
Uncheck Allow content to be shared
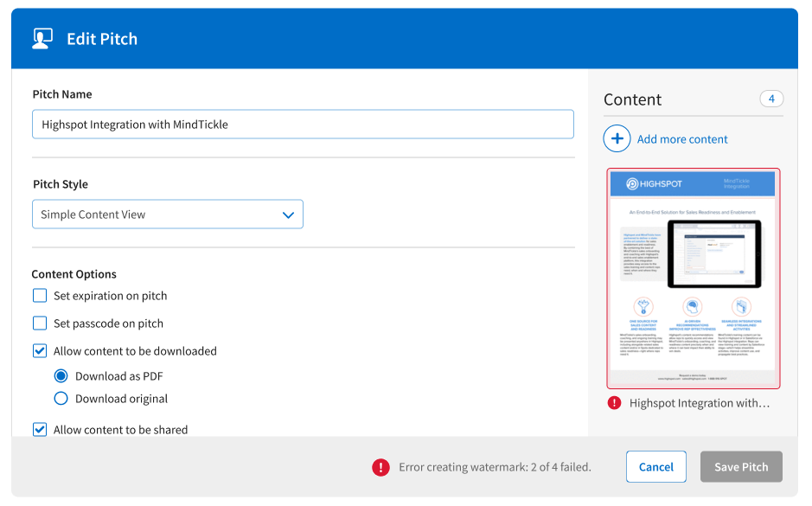coord(40,429)
